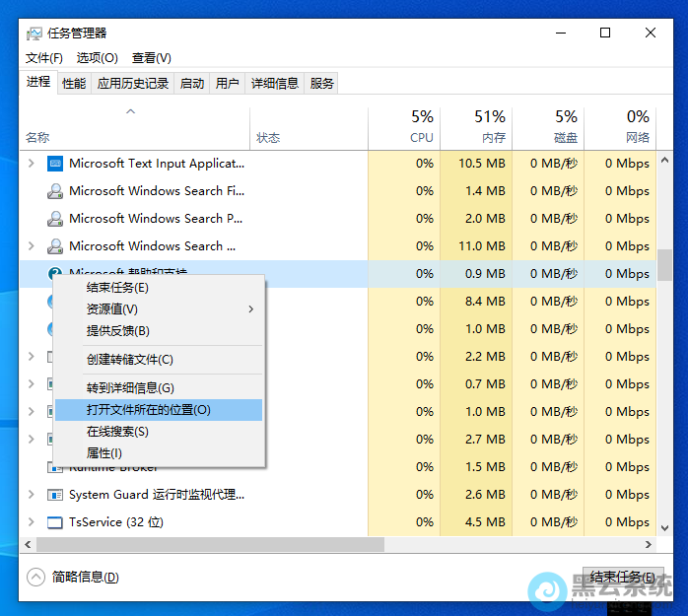The height and width of the screenshot is (616, 688).
Task: Choose 提供反馈(B) in context menu
Action: pyautogui.click(x=159, y=331)
